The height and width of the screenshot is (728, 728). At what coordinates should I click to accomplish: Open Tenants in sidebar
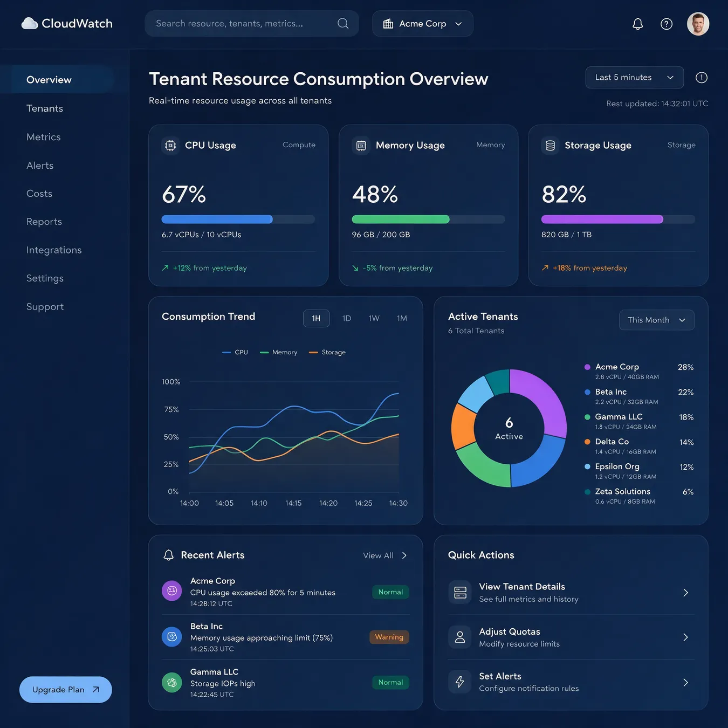tap(45, 108)
